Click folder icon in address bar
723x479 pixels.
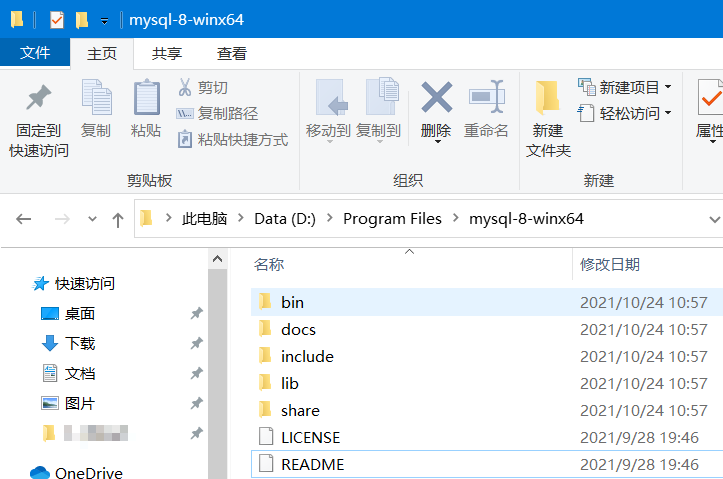[x=146, y=219]
